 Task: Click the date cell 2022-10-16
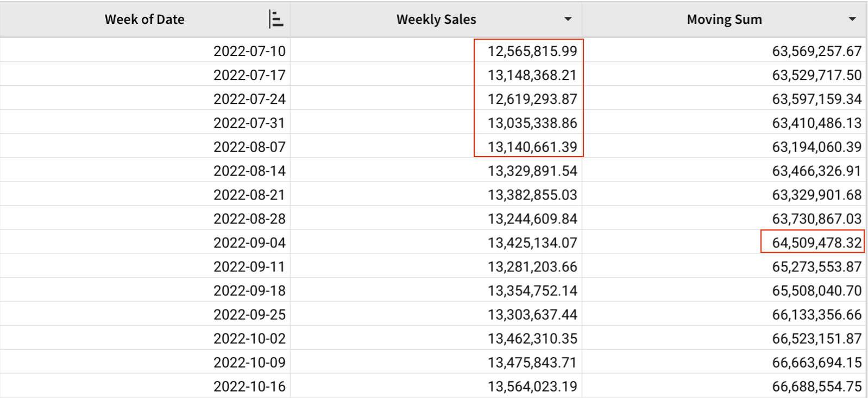tap(249, 386)
